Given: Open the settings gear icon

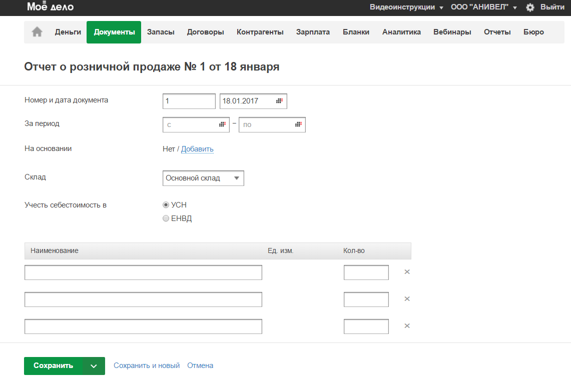Looking at the screenshot, I should click(x=530, y=7).
